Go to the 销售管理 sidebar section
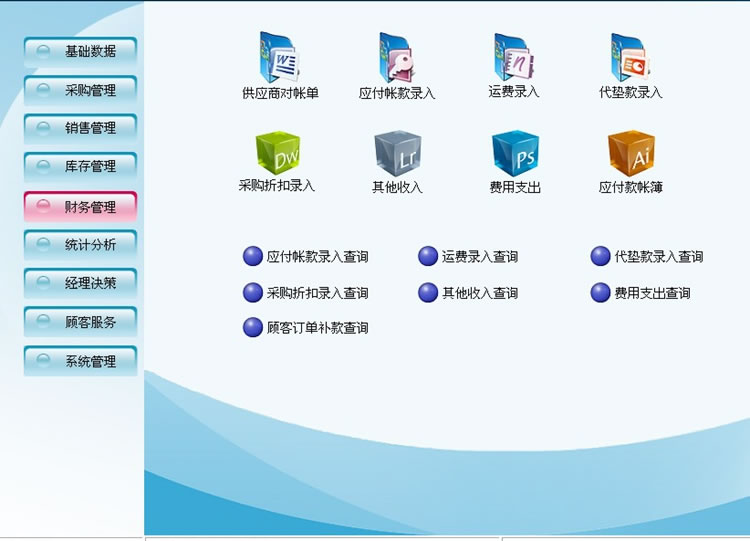The image size is (750, 541). pos(80,128)
